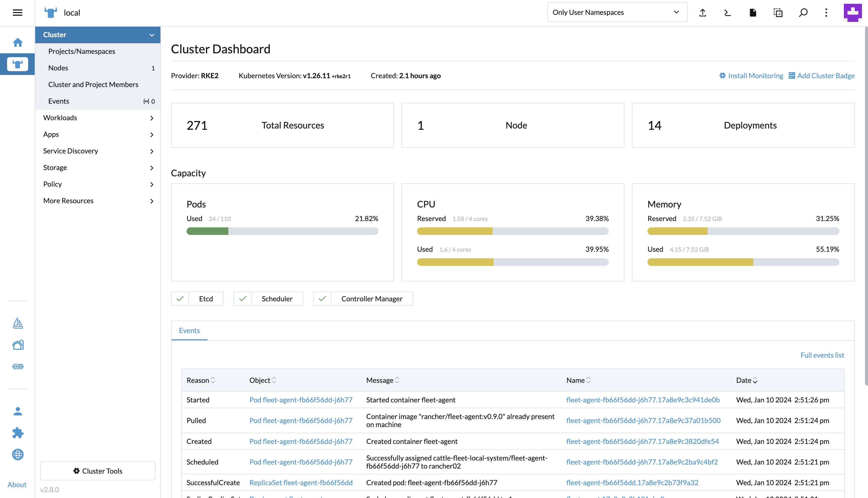Expand the Policy section
The height and width of the screenshot is (498, 868).
(98, 184)
